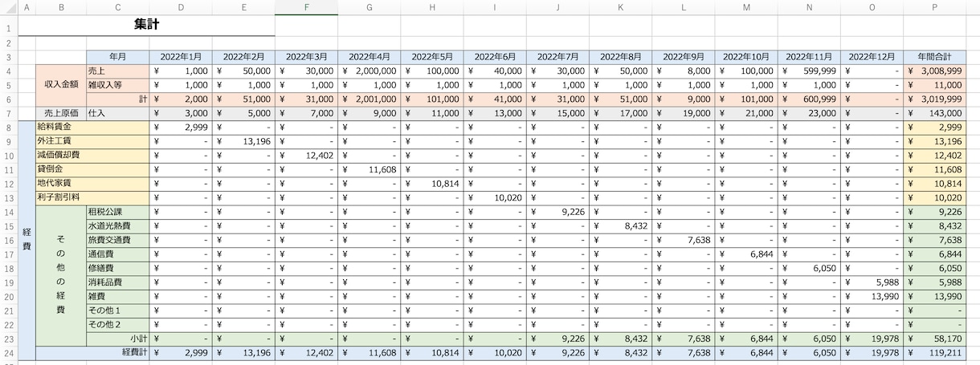Select the 3,019,999 annual income total

(935, 99)
